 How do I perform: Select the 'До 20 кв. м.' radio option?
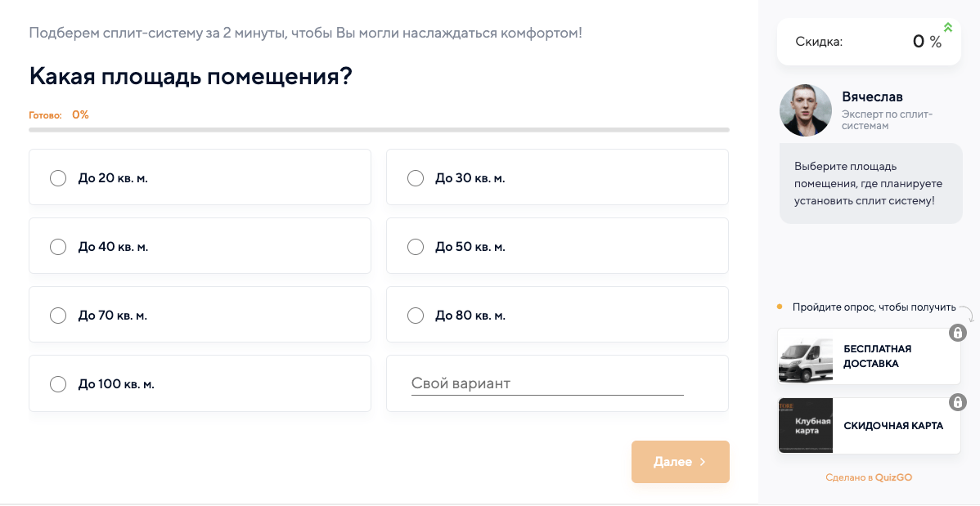click(58, 178)
